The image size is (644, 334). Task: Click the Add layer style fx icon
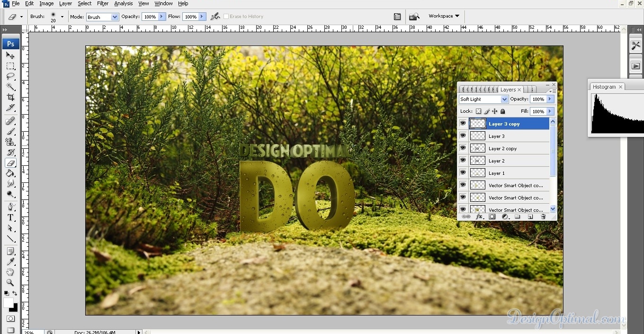pyautogui.click(x=479, y=217)
